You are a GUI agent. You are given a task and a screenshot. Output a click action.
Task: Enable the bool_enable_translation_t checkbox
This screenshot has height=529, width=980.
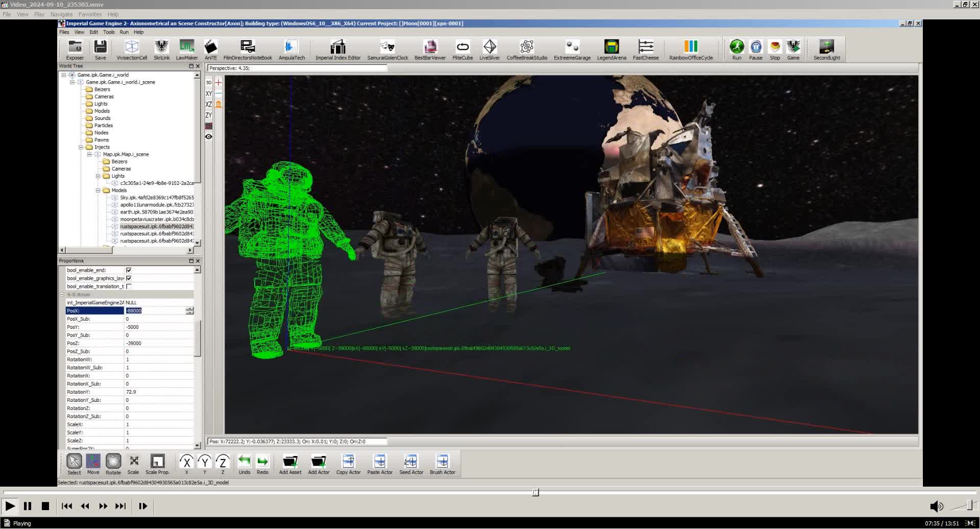point(129,286)
